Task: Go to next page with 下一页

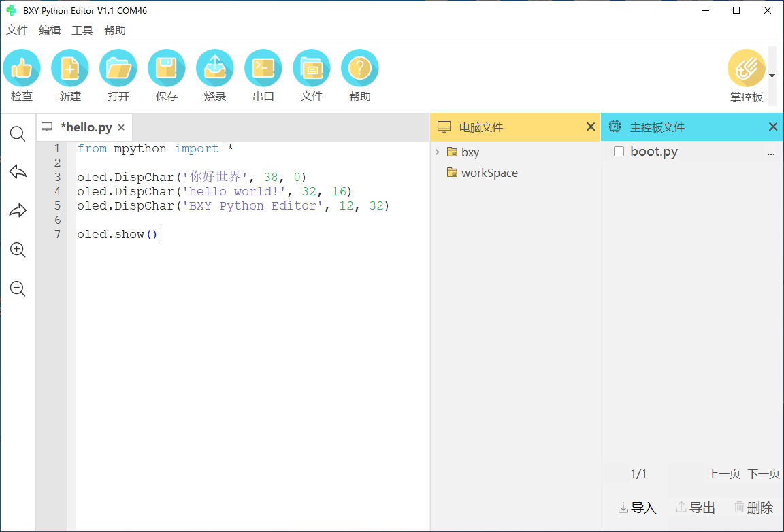Action: pyautogui.click(x=764, y=474)
